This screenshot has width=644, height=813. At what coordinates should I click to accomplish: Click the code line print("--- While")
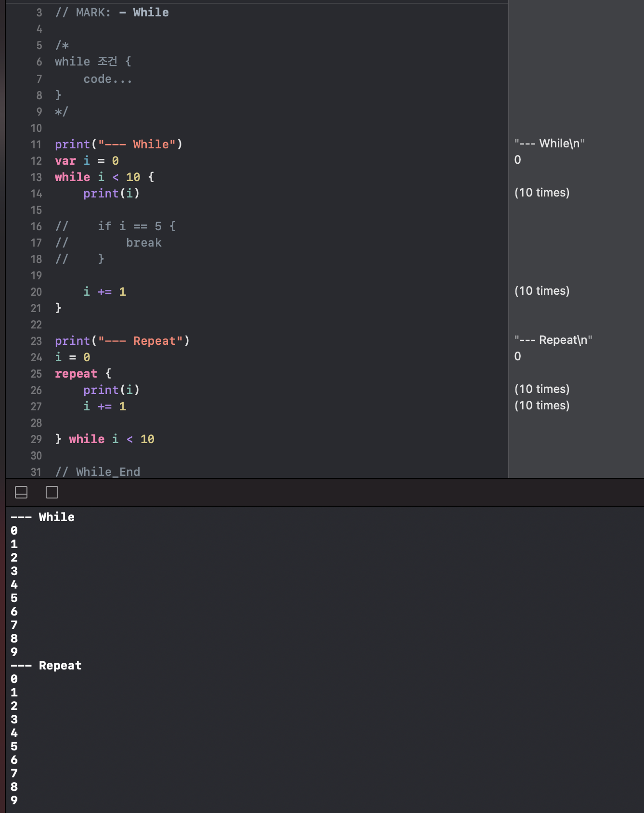point(118,144)
